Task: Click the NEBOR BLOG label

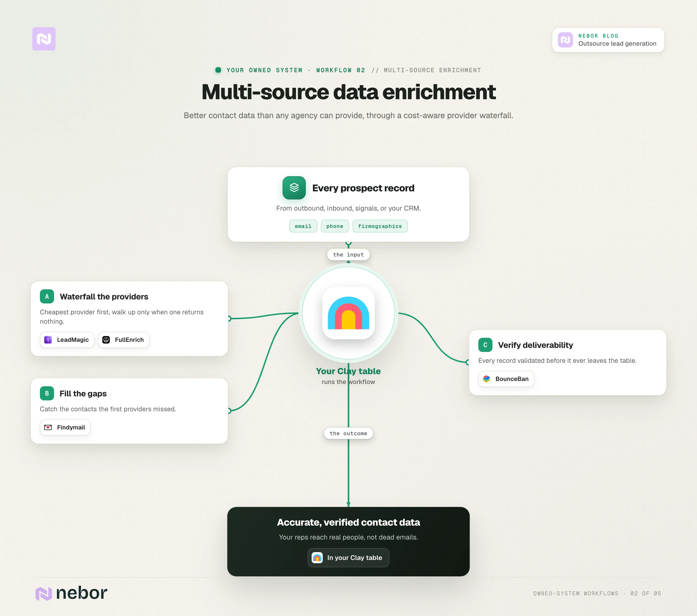Action: tap(598, 36)
